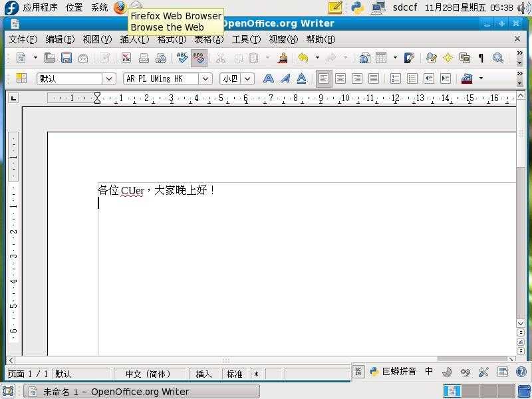Screen dimensions: 532x399
Task: Click the sdccf user switcher
Action: (x=405, y=7)
